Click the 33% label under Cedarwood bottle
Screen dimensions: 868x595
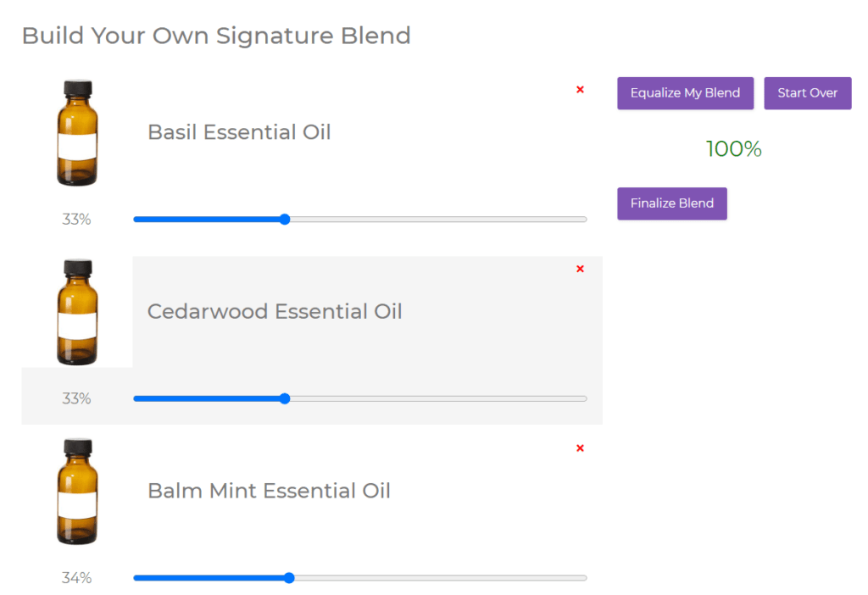tap(76, 398)
